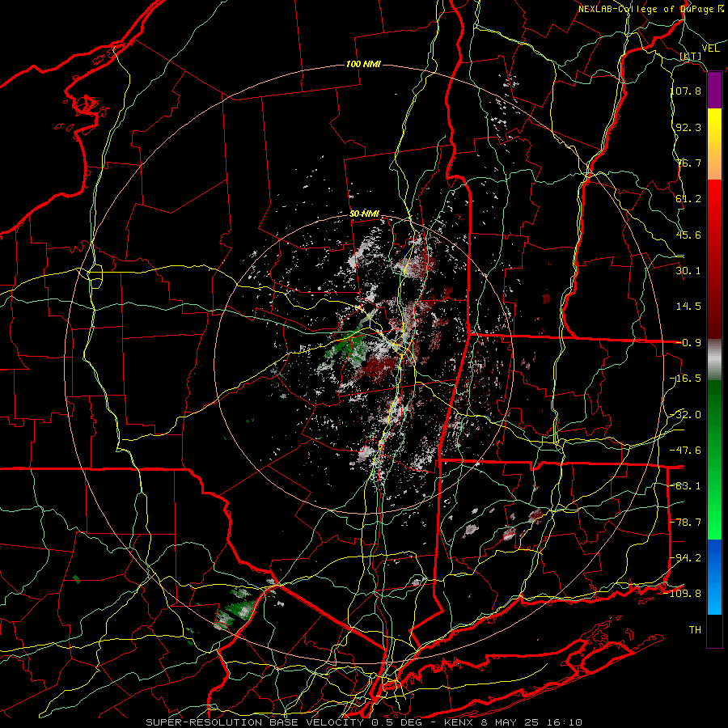Viewport: 728px width, 728px height.
Task: Click the 92.3 velocity scale value
Action: pos(688,127)
